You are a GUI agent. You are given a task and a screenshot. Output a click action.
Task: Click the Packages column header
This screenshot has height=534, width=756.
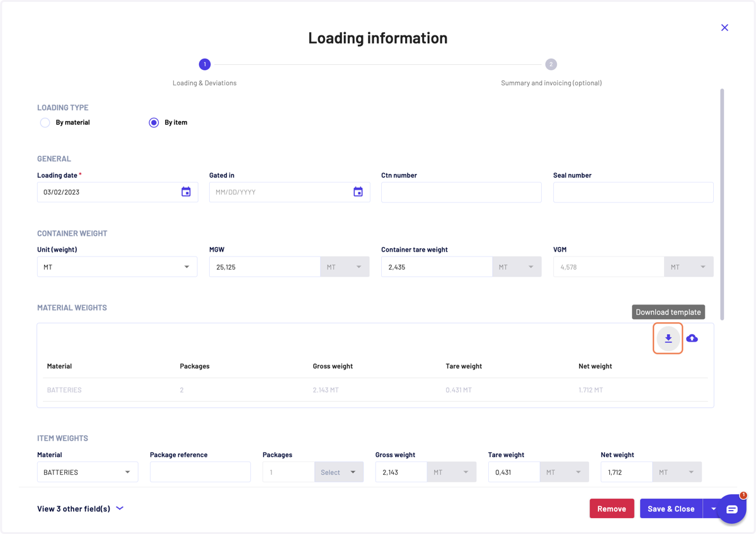[x=195, y=366]
